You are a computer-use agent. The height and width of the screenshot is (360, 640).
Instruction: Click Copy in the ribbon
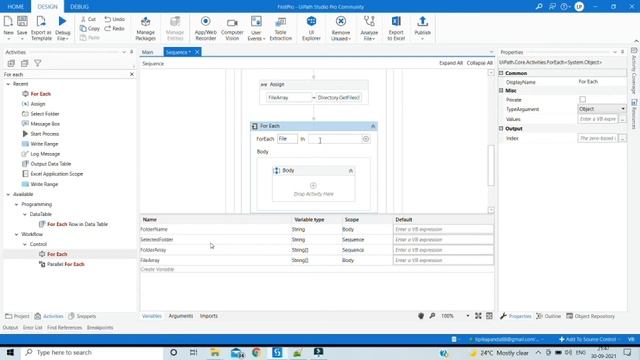90,29
